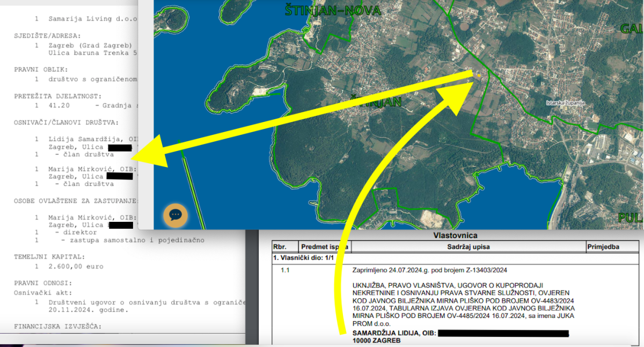
Task: Open the chat bubble icon on the map
Action: click(175, 215)
